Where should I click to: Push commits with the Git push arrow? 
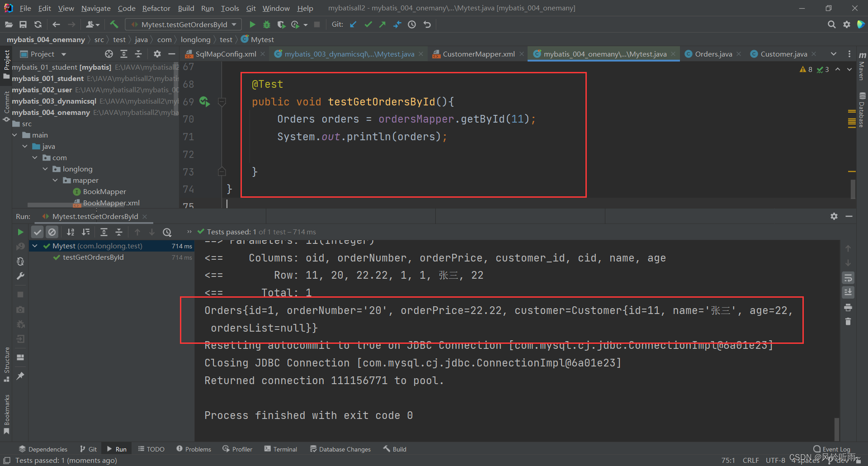pyautogui.click(x=382, y=24)
